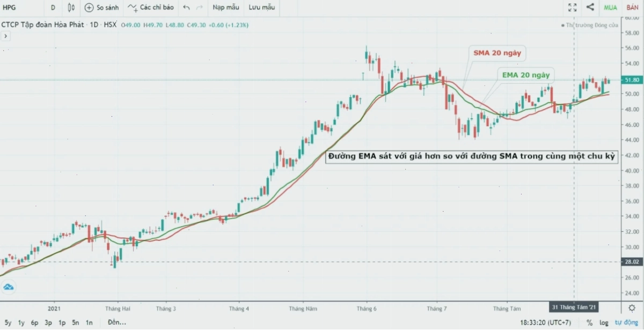Open the HPG symbol search field
644x330 pixels.
pos(10,8)
